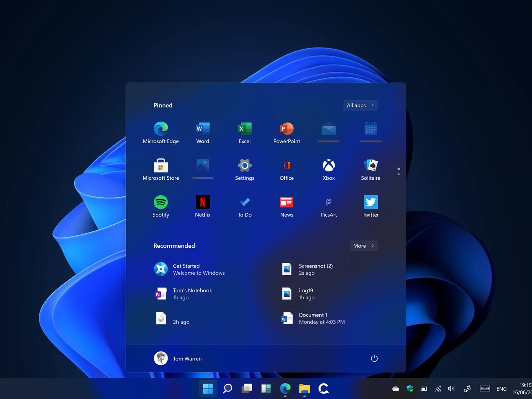Open the pen workspace tray icon

tap(467, 388)
